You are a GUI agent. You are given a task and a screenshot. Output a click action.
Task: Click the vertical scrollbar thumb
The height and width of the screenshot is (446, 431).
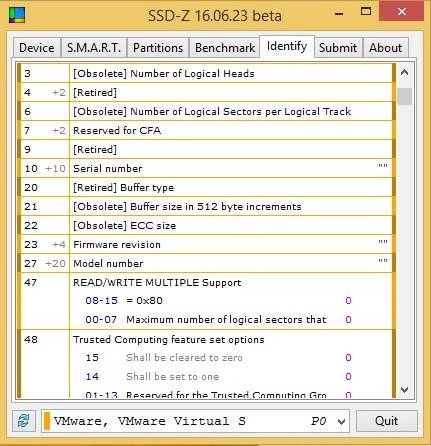[x=404, y=96]
